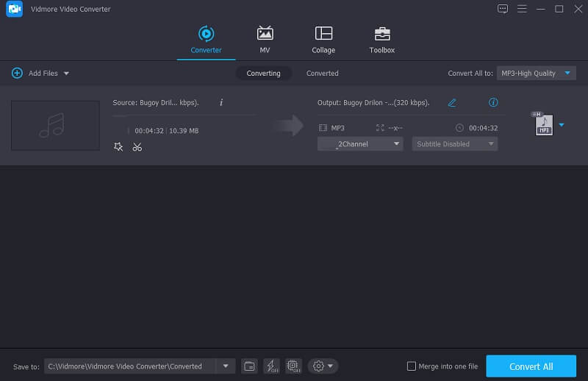Click the rename output pencil icon

point(452,102)
